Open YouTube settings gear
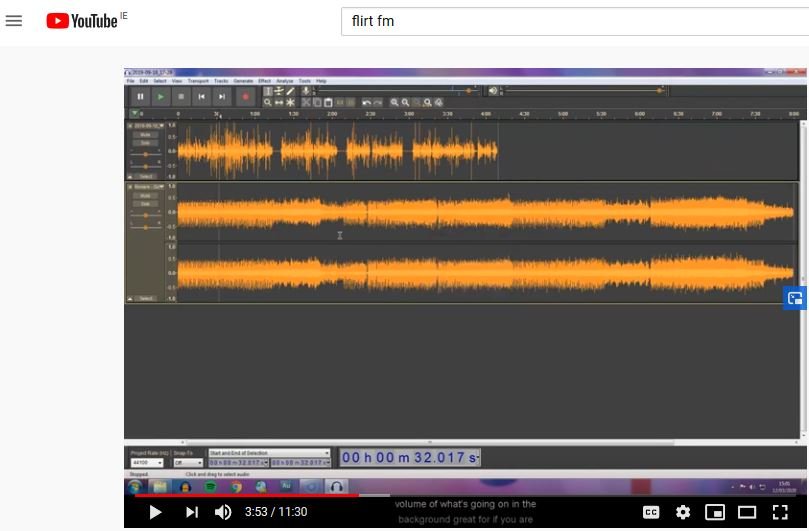The image size is (809, 531). coord(683,512)
